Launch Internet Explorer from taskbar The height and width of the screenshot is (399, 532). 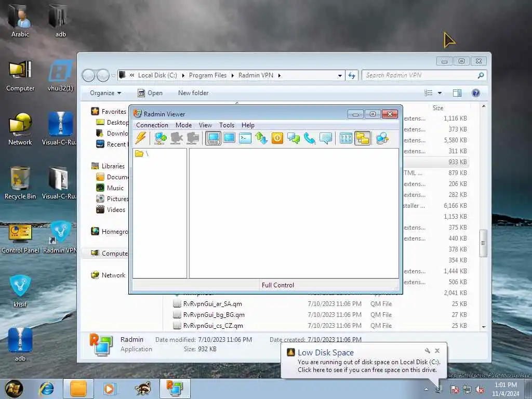tap(46, 388)
